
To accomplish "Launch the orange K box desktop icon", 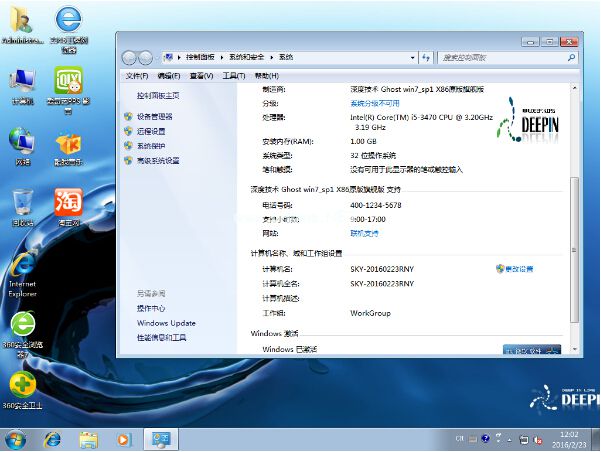I will [68, 150].
